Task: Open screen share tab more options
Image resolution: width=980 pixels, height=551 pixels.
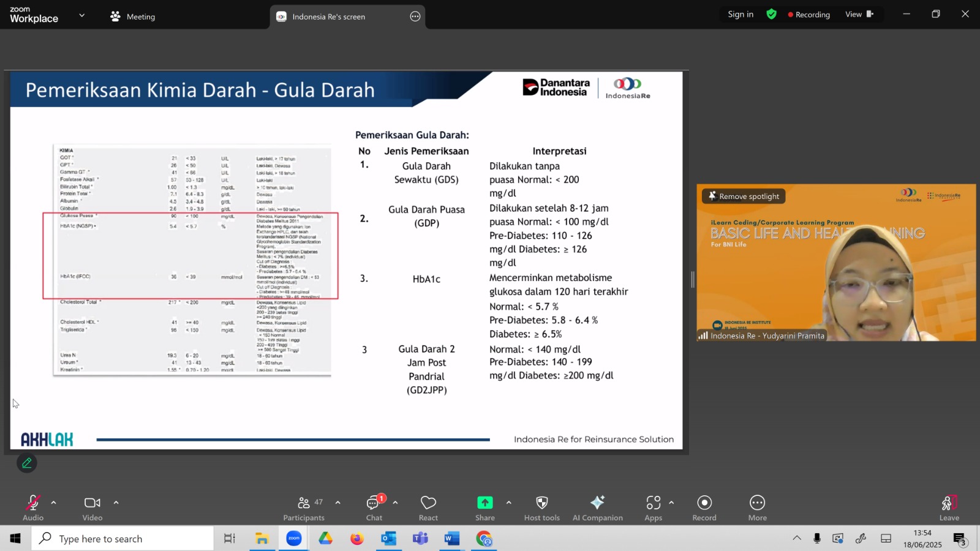Action: coord(415,17)
